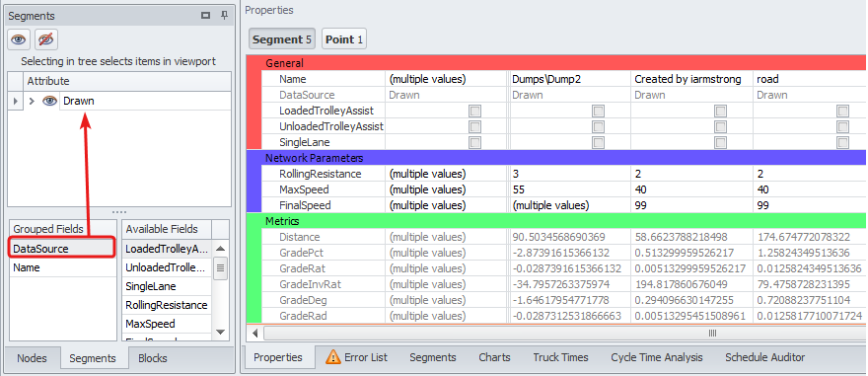Click RollingResistance multiple values cell
The height and width of the screenshot is (376, 868).
446,174
